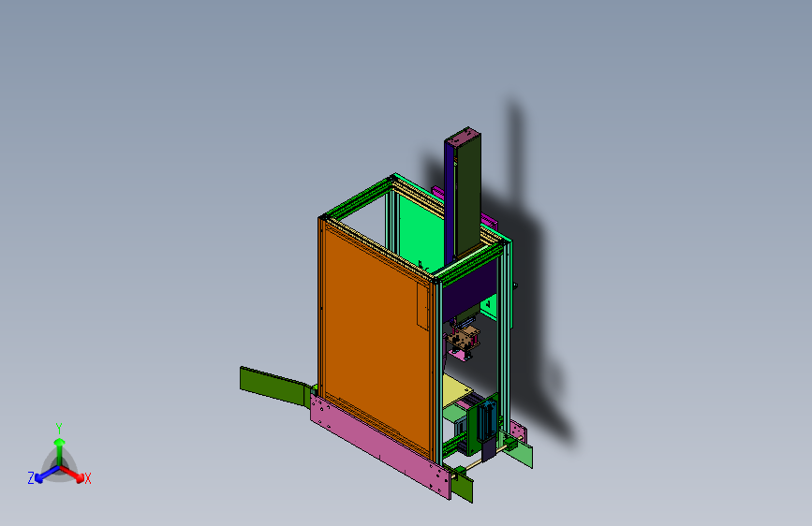Click the blue Z axis of the orientation triad

pos(46,474)
